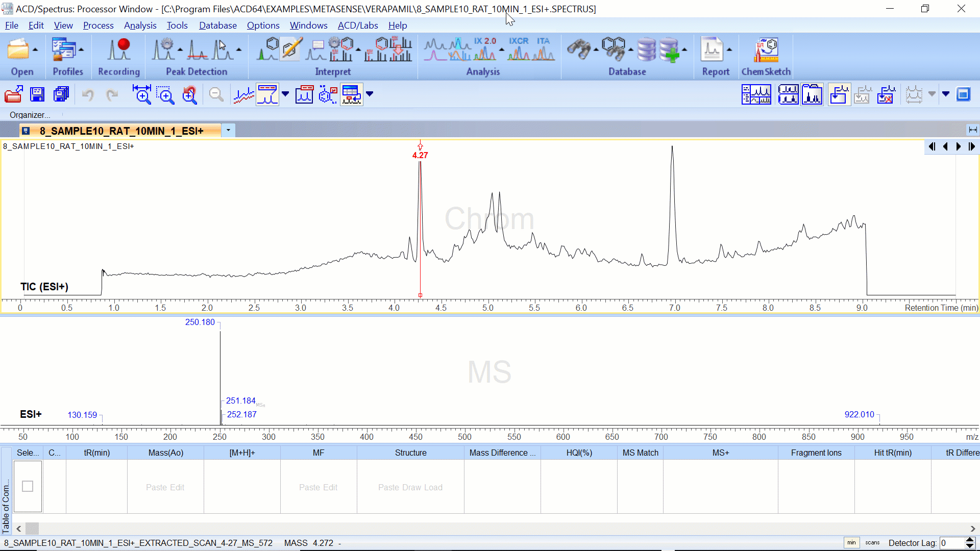The width and height of the screenshot is (980, 551).
Task: Click the table horizontal scrollbar thumb
Action: coord(32,529)
